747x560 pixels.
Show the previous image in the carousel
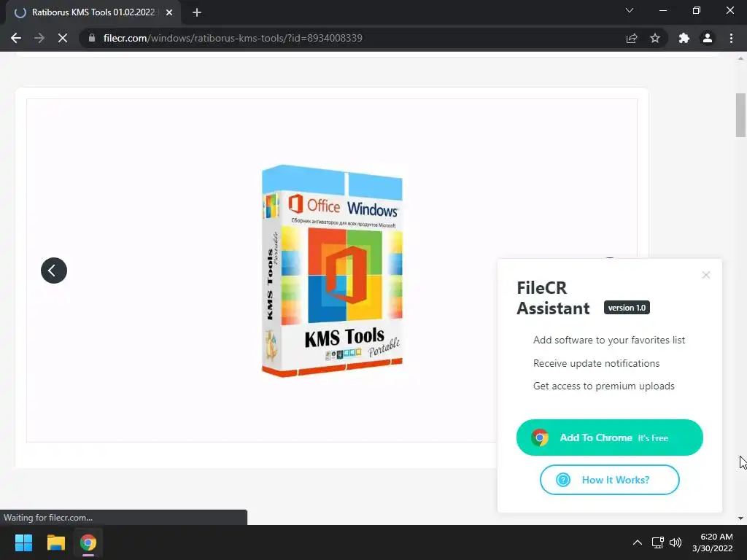click(54, 271)
